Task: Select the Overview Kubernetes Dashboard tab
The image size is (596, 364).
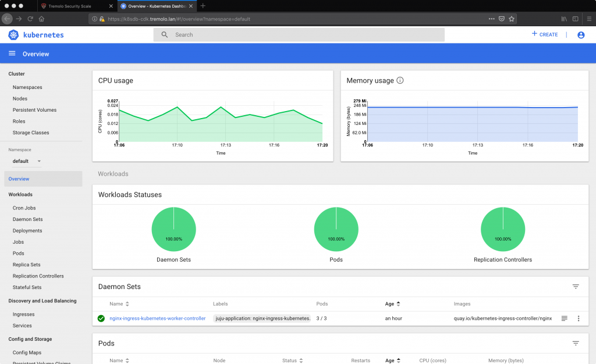Action: 157,6
